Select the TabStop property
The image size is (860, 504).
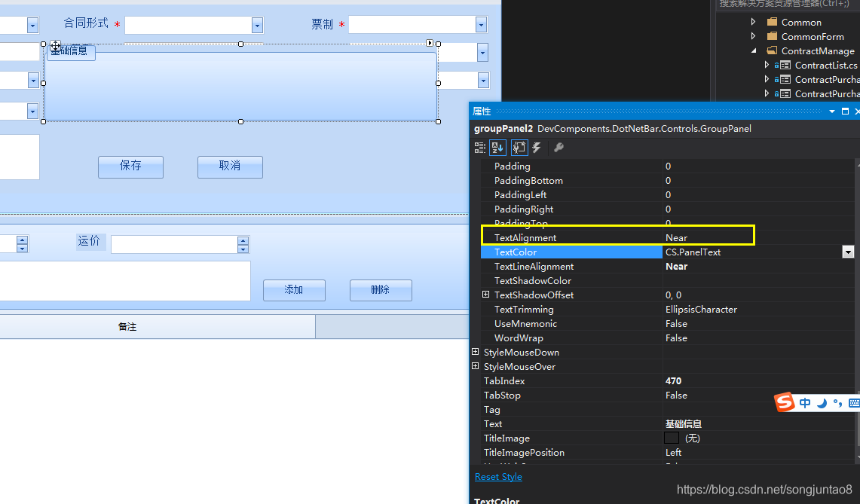(502, 394)
